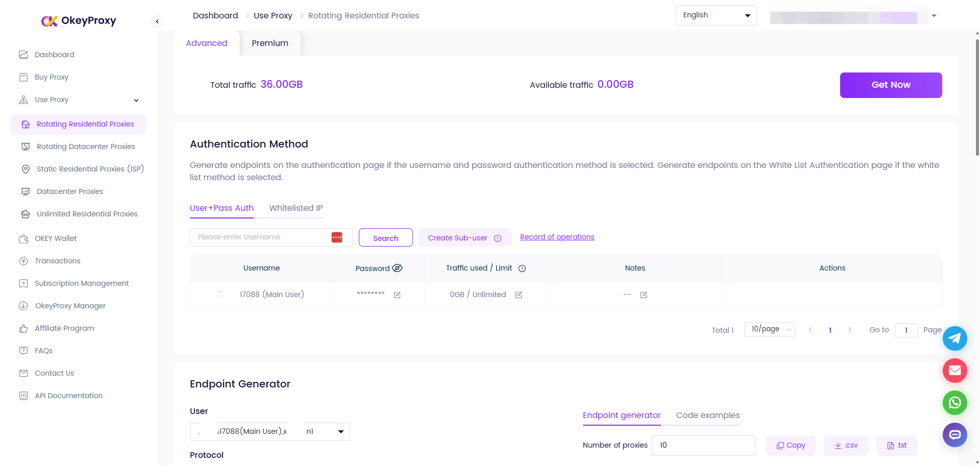Image resolution: width=980 pixels, height=465 pixels.
Task: Click the WhatsApp floating contact icon
Action: [954, 403]
